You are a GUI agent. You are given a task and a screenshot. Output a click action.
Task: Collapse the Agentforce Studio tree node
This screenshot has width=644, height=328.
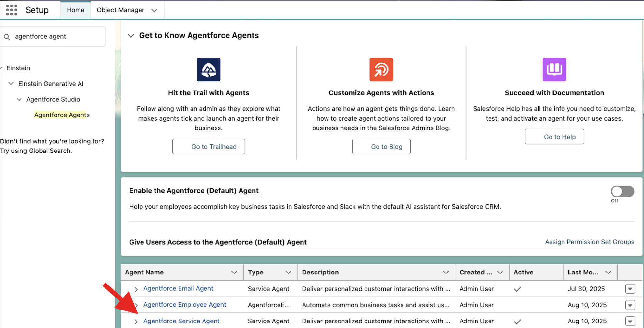point(19,99)
